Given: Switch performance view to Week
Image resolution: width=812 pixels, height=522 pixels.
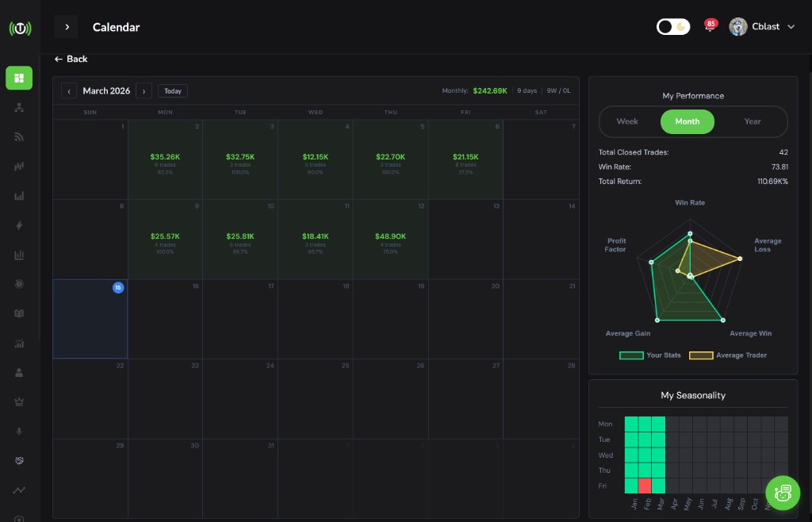Looking at the screenshot, I should [627, 121].
